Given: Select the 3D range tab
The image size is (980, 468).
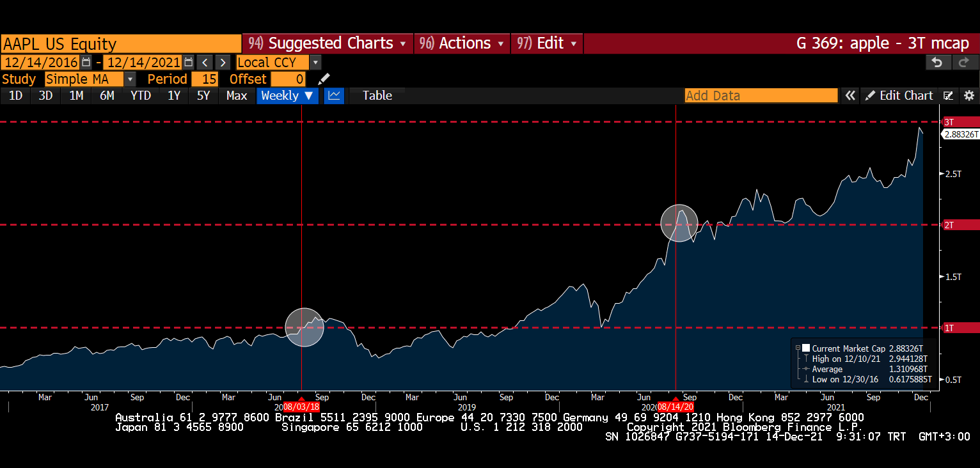Looking at the screenshot, I should [45, 95].
